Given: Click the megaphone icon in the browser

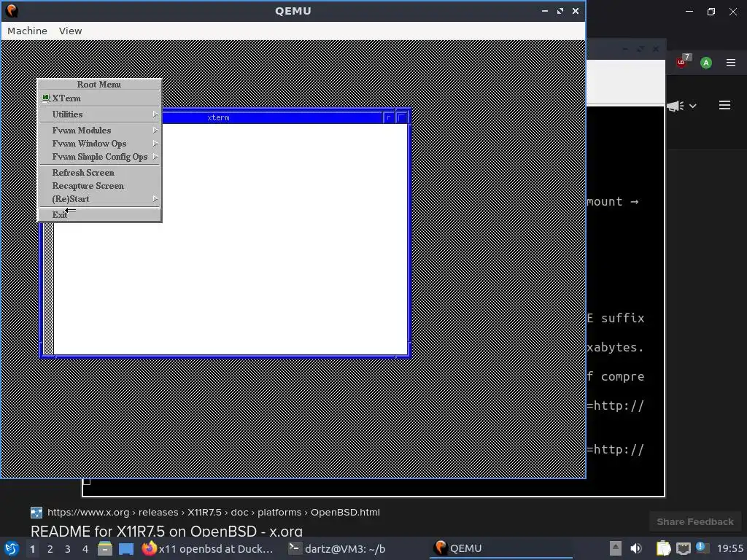Looking at the screenshot, I should [675, 106].
